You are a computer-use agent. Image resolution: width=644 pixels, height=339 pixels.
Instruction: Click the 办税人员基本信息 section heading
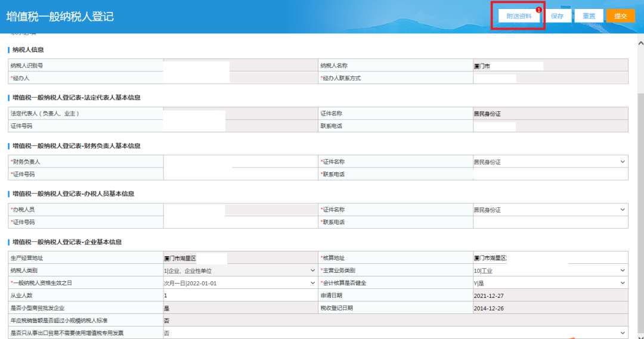(x=73, y=194)
